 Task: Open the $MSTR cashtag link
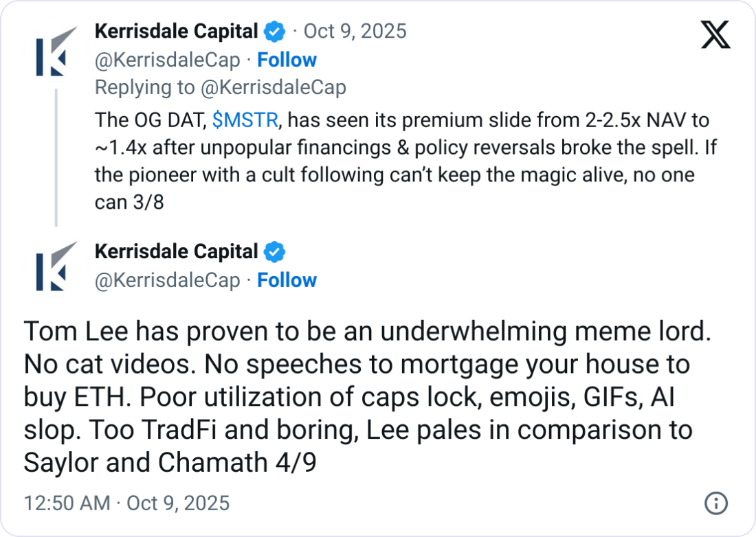[245, 121]
